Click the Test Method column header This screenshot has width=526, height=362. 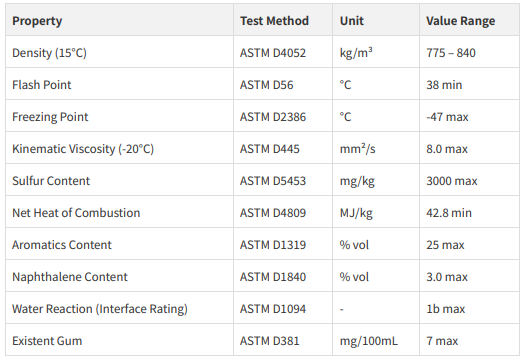[283, 20]
